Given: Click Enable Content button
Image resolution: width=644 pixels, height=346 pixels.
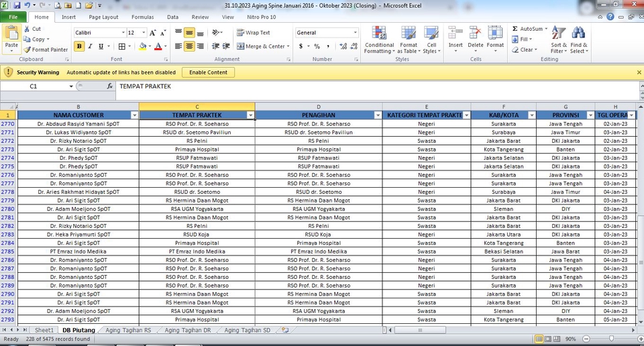Looking at the screenshot, I should (208, 72).
